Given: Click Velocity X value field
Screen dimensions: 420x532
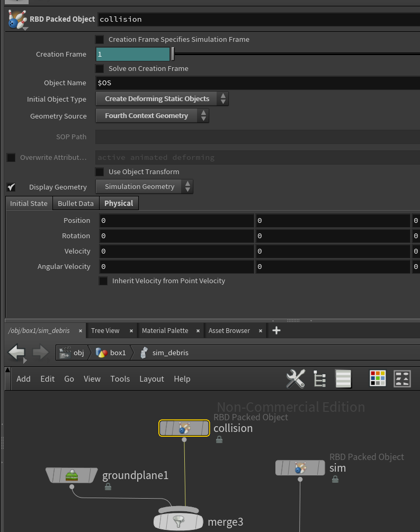Looking at the screenshot, I should (176, 251).
